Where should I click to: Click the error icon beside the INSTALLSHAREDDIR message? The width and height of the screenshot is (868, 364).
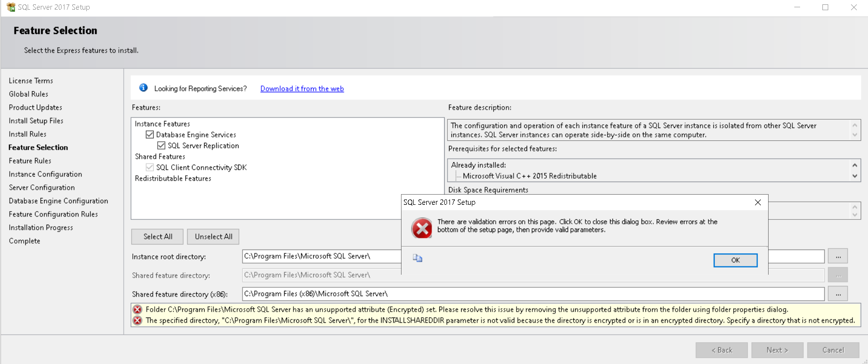(138, 320)
